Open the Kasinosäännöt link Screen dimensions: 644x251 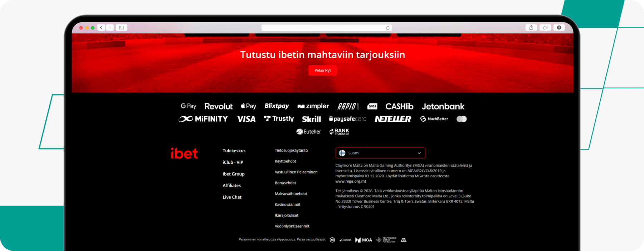pyautogui.click(x=288, y=205)
